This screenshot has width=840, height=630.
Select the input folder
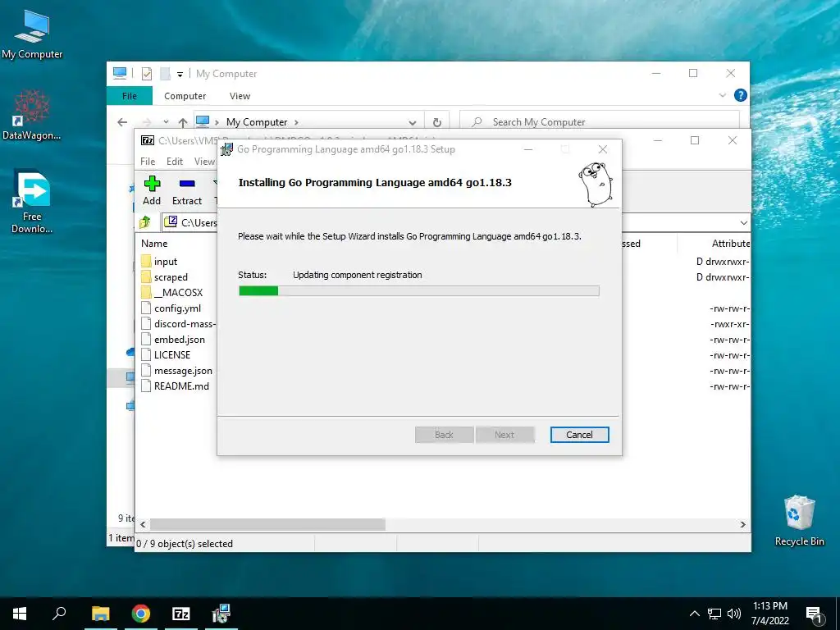(165, 262)
